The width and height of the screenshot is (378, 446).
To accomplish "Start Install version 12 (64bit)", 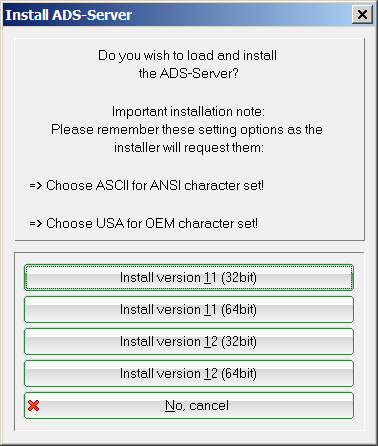I will pyautogui.click(x=189, y=373).
